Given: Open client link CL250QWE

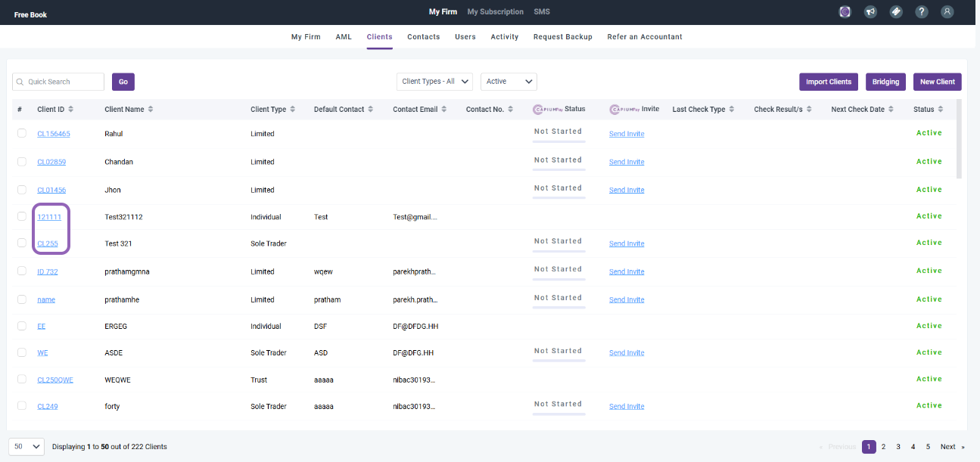Looking at the screenshot, I should coord(55,380).
